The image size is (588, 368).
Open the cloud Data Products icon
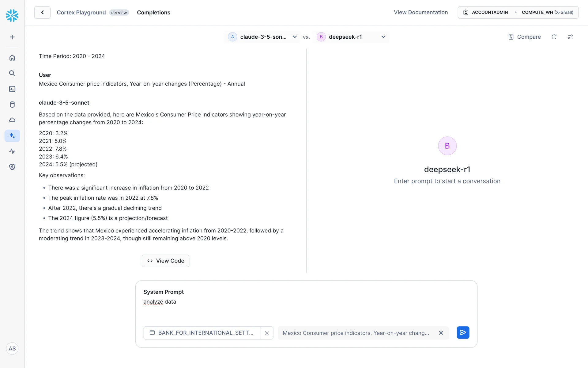[12, 120]
